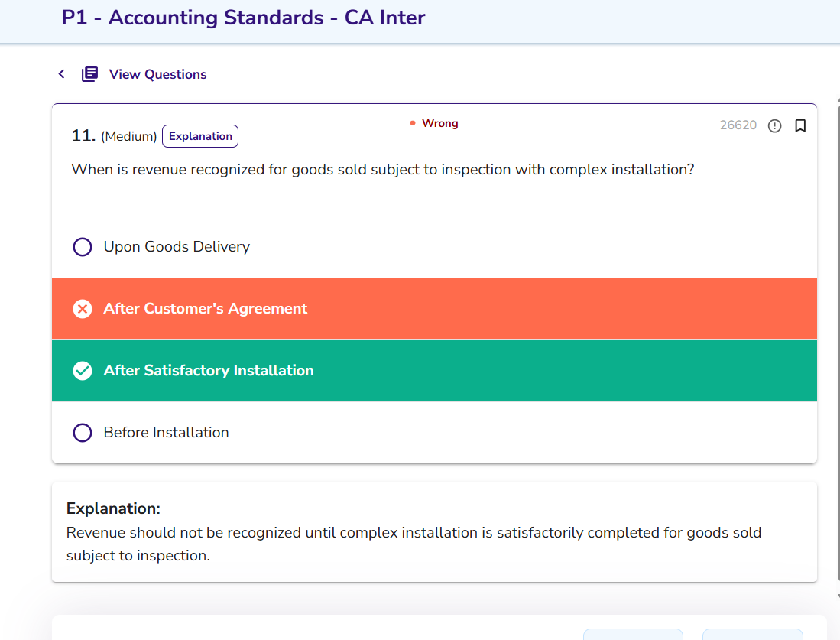The width and height of the screenshot is (840, 640).
Task: Click the question ID 26620
Action: point(738,125)
